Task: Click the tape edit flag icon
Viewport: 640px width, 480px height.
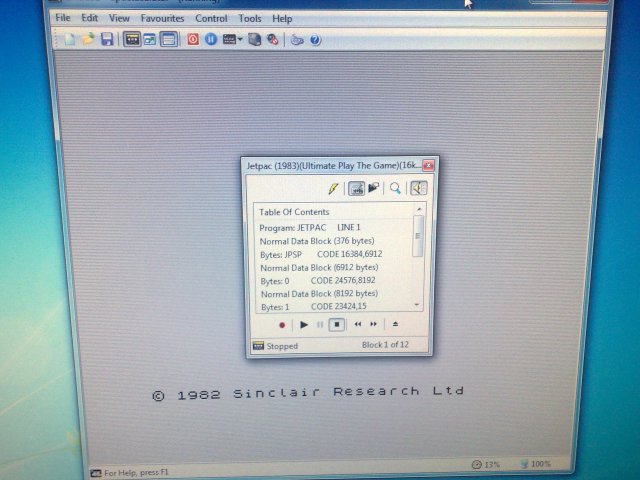Action: click(373, 188)
